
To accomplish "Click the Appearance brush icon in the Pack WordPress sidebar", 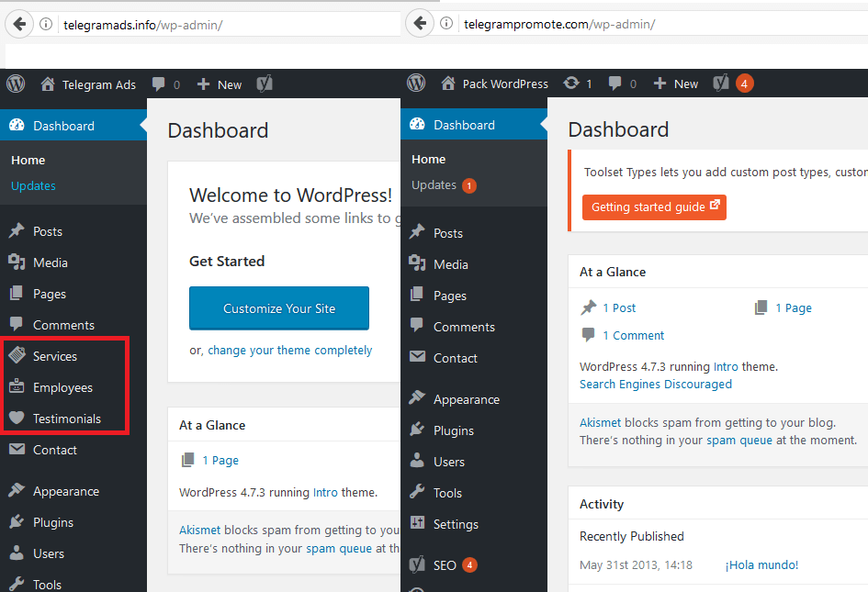I will pos(417,397).
